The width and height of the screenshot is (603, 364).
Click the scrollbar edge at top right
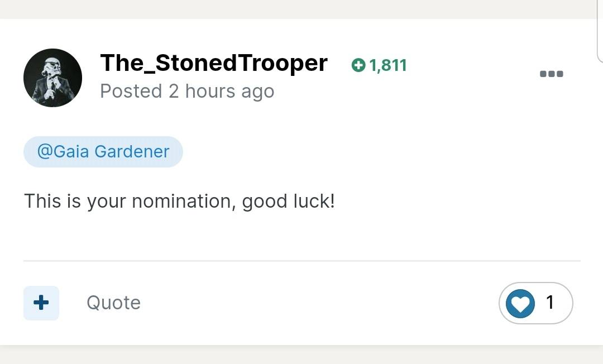pyautogui.click(x=600, y=31)
